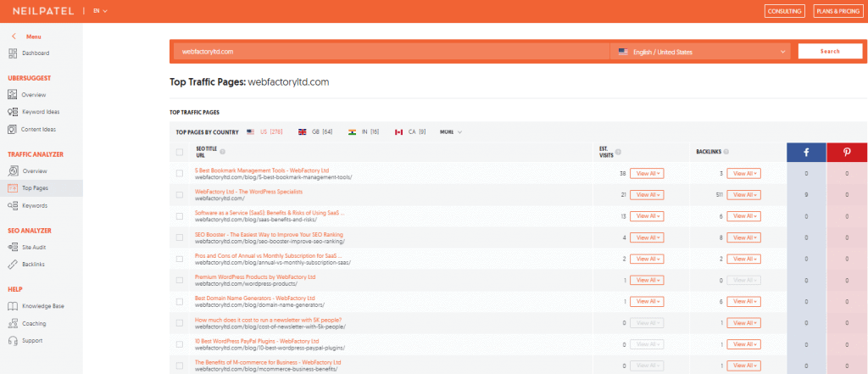Click the Content Ideas icon
868x374 pixels.
[13, 129]
